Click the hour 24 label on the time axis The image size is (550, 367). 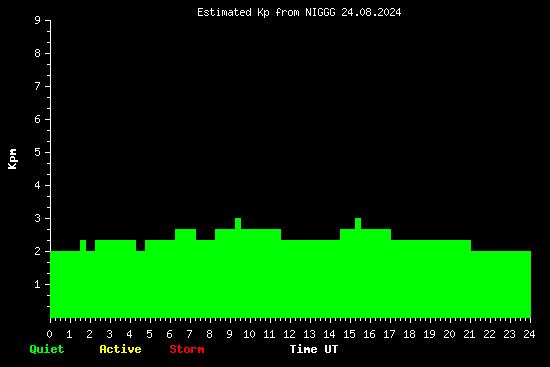click(x=529, y=334)
